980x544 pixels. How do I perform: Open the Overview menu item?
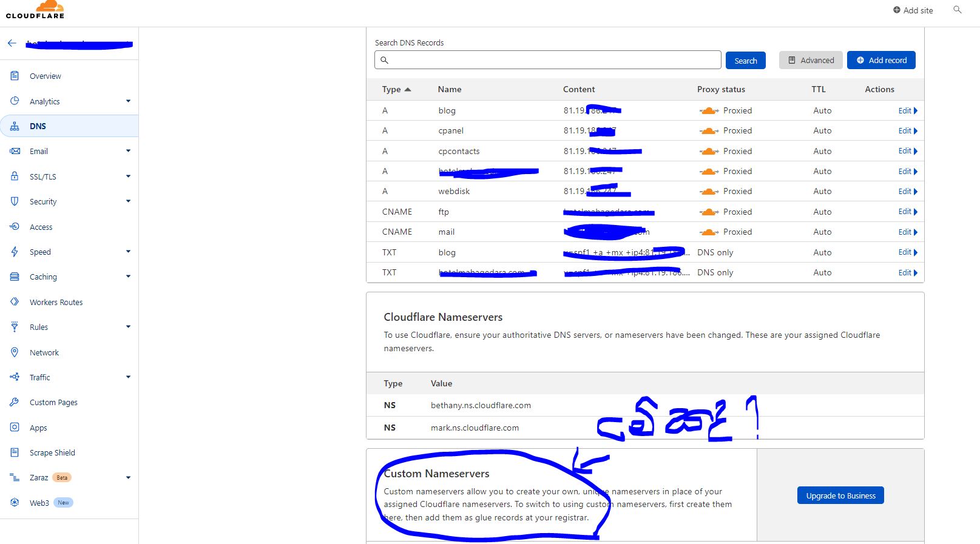pyautogui.click(x=46, y=76)
